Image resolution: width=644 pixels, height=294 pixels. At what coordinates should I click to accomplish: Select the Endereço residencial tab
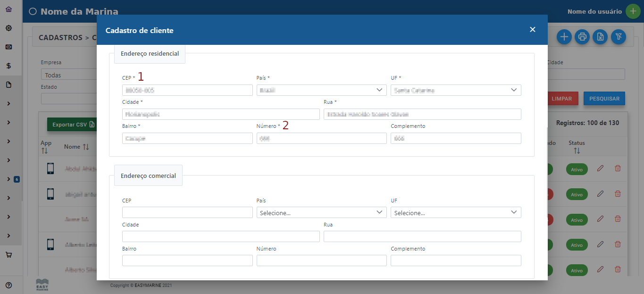pos(150,53)
